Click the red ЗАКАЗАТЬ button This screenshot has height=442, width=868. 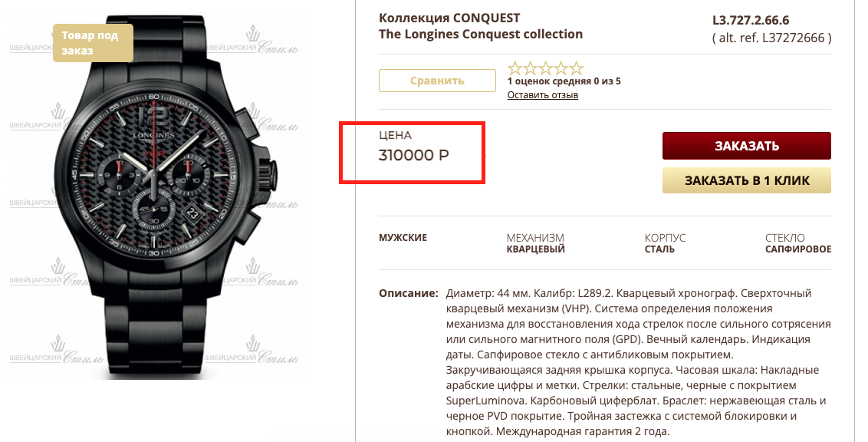(747, 146)
